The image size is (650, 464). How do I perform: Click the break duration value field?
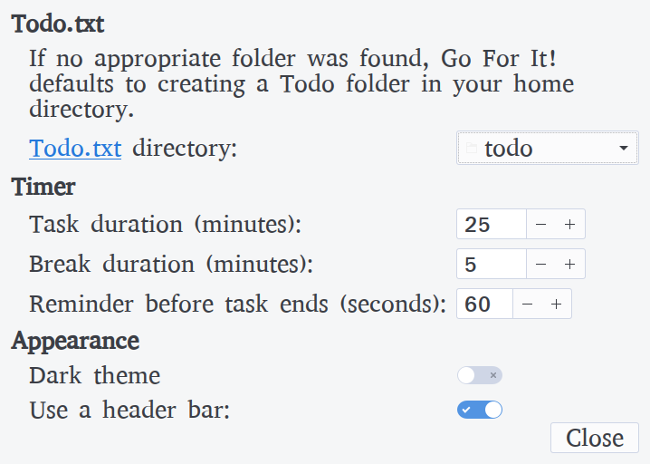point(490,264)
